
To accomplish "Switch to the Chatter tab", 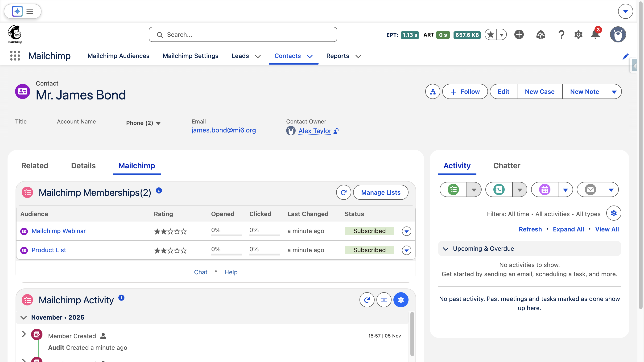I will (507, 165).
